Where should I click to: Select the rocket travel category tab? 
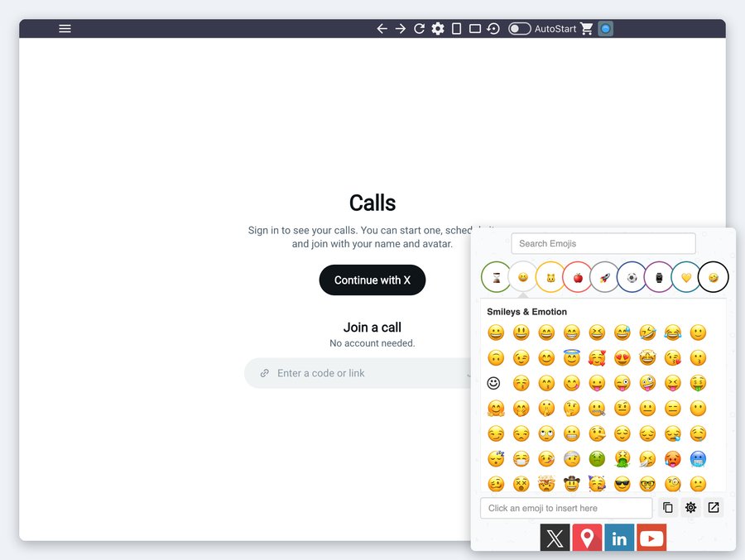(x=604, y=277)
